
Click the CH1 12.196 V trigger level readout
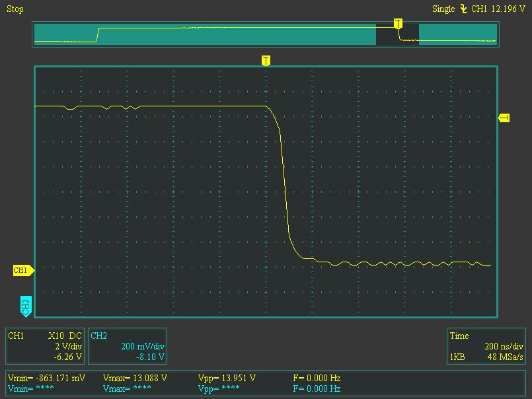click(x=498, y=9)
